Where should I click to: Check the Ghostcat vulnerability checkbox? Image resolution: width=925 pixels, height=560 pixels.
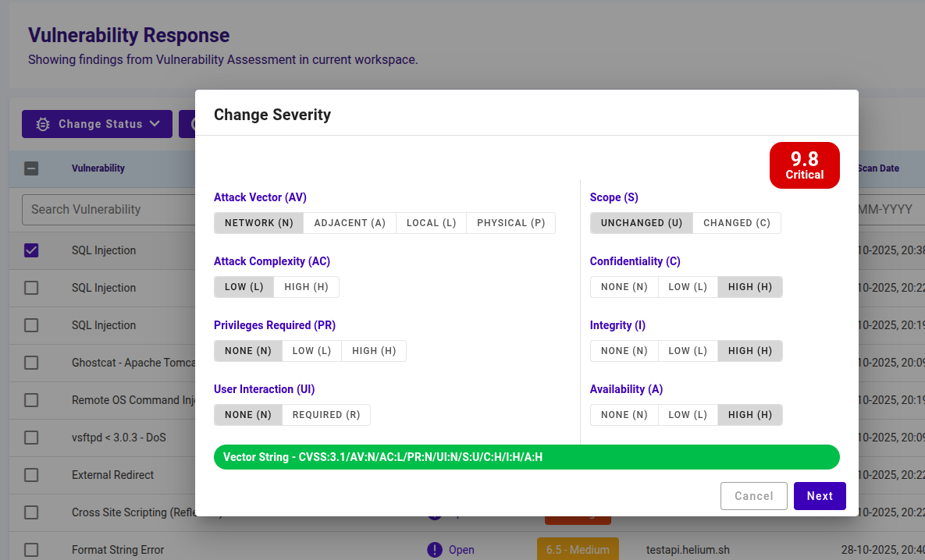coord(30,363)
